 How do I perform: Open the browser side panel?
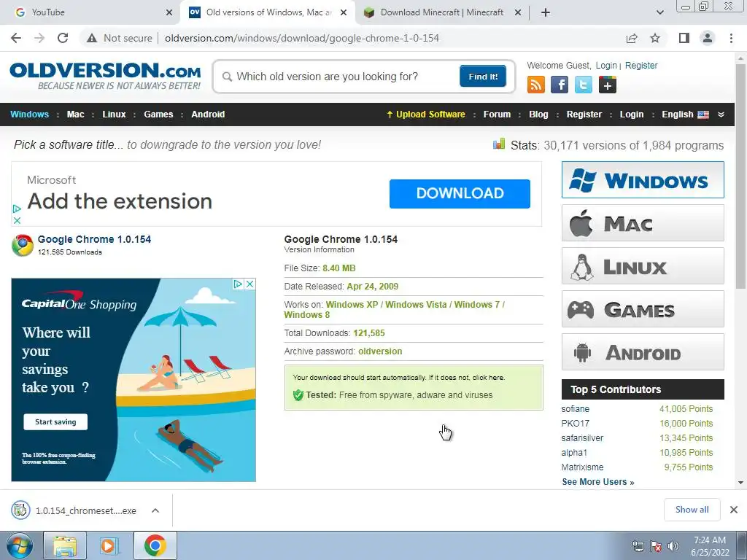[x=684, y=38]
